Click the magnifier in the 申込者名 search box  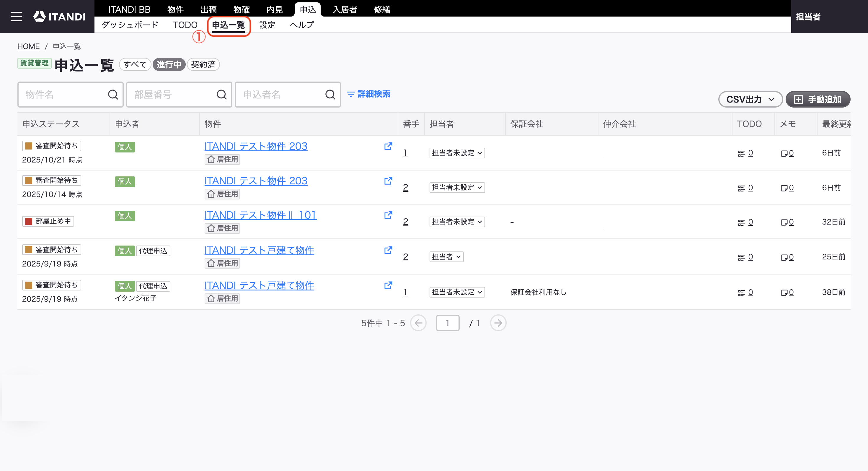click(330, 95)
